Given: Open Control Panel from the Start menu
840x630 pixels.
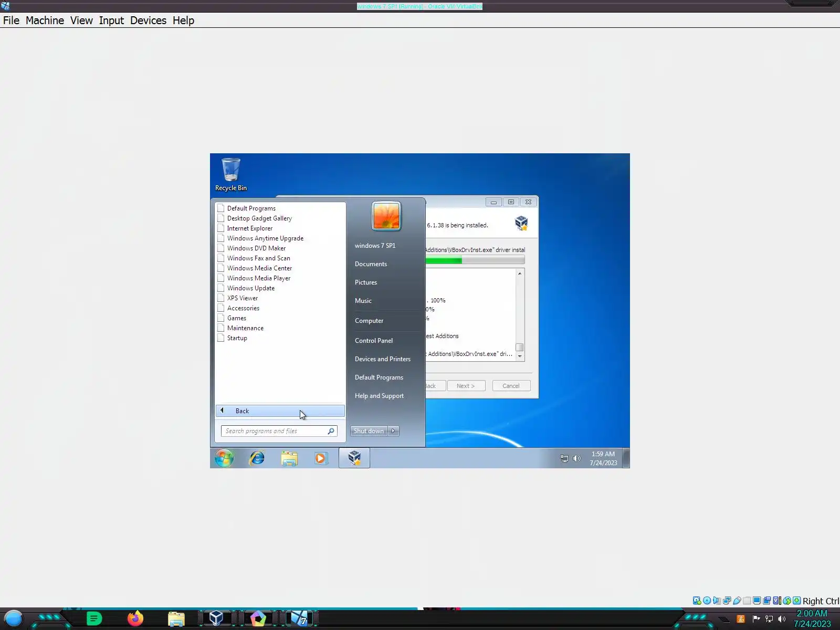Looking at the screenshot, I should click(x=374, y=341).
